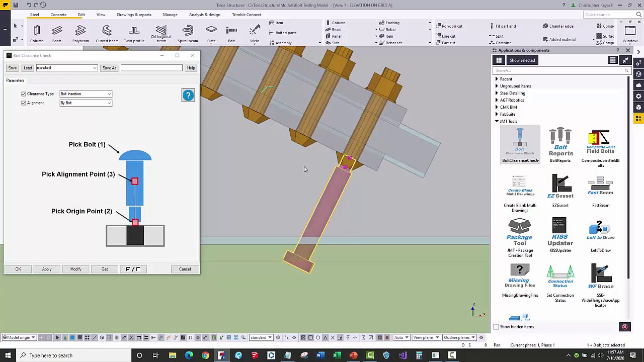The height and width of the screenshot is (362, 644).
Task: Open Set Connection Status tool
Action: click(x=560, y=284)
